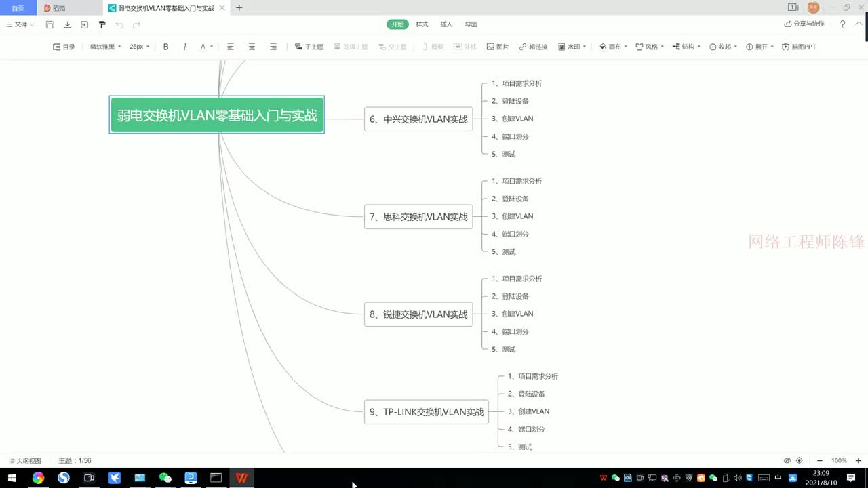Open the Windows Start menu
Screen dimensions: 868x488
point(12,478)
